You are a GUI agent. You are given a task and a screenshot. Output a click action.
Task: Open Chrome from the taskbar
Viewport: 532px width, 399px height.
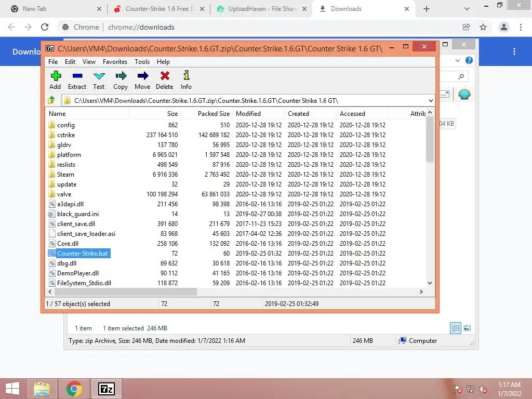[x=74, y=389]
